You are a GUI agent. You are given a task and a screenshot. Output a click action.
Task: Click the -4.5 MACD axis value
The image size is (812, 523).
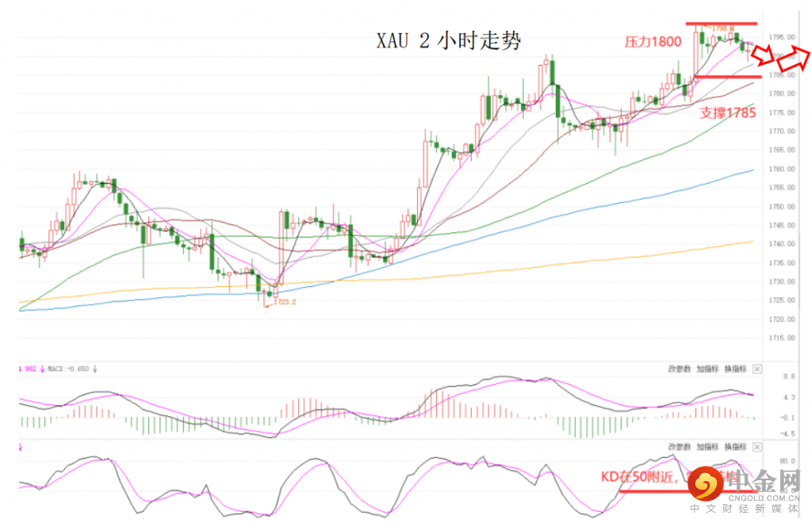787,434
